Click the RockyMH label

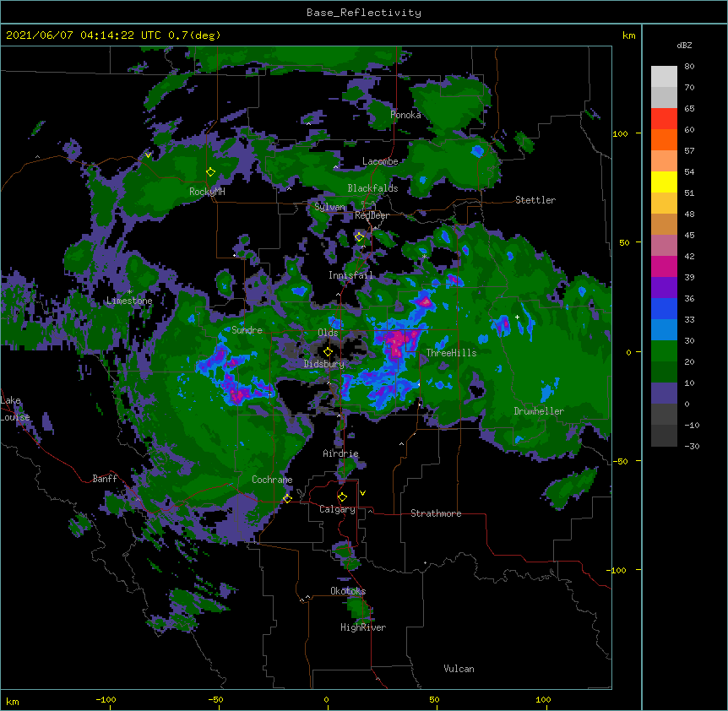click(x=207, y=192)
